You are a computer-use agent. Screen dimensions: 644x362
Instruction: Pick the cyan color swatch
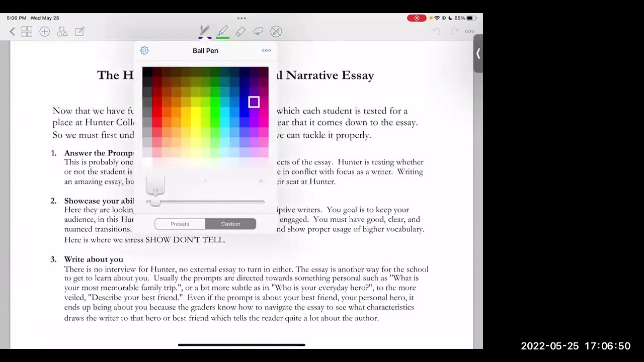225,112
